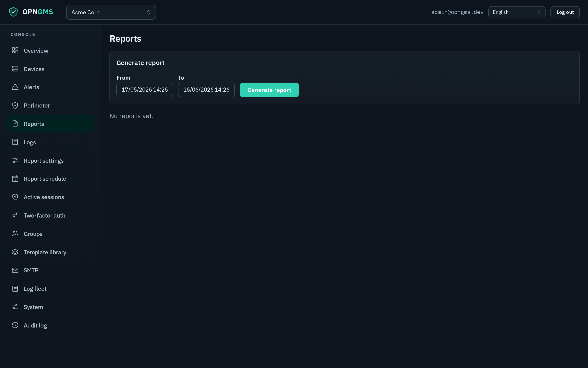This screenshot has height=368, width=588.
Task: Open the Perimeter page
Action: (x=51, y=105)
